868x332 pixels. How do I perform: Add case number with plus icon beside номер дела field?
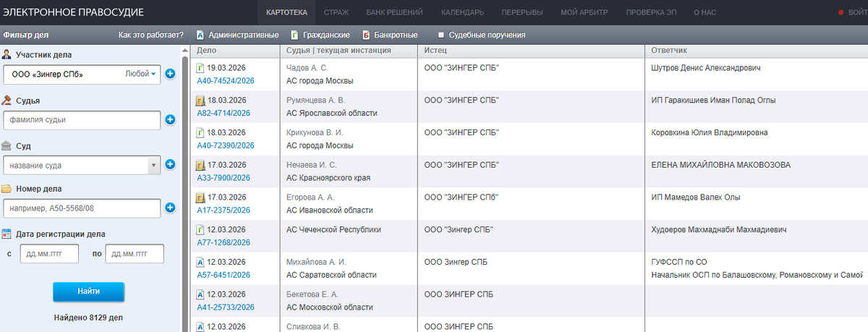[x=171, y=208]
